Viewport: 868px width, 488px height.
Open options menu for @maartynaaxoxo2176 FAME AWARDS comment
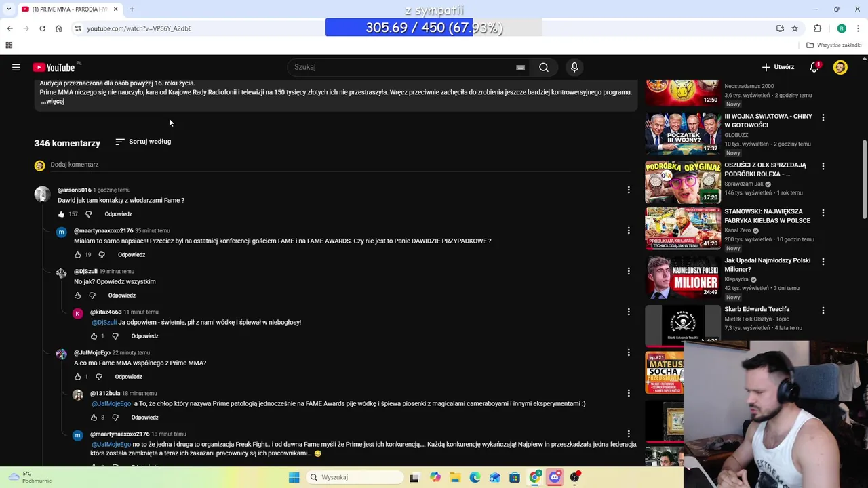click(x=629, y=230)
